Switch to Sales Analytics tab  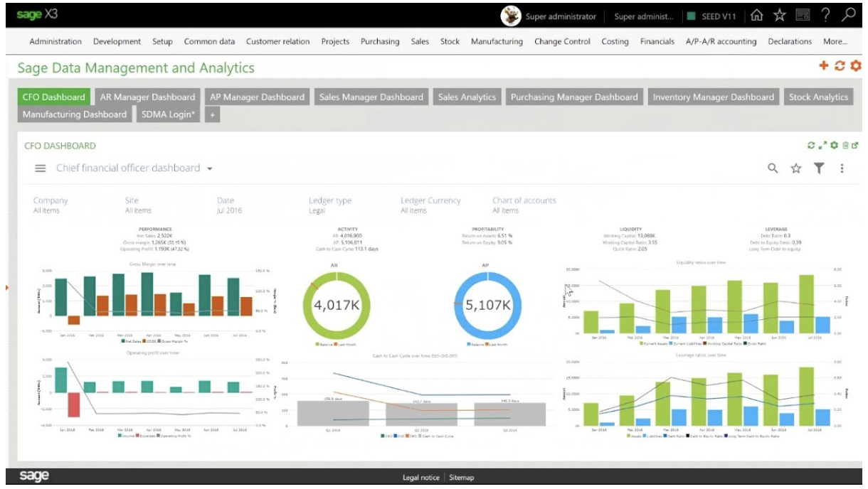(x=467, y=97)
